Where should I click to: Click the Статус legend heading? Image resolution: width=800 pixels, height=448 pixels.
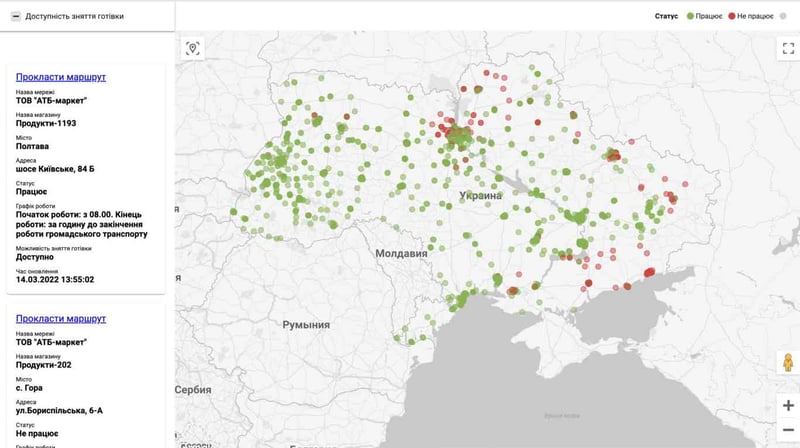point(666,16)
